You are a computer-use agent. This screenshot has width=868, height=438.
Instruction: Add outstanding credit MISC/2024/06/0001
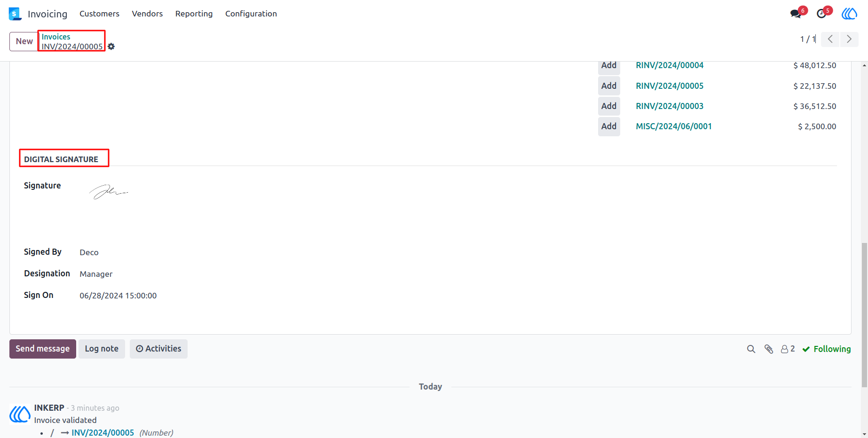(x=609, y=126)
